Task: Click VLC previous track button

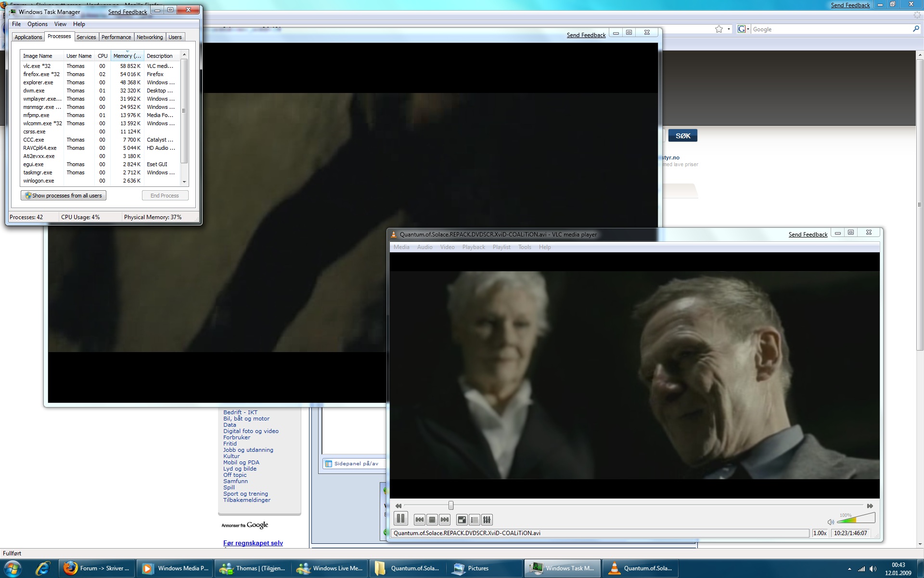Action: pos(420,520)
